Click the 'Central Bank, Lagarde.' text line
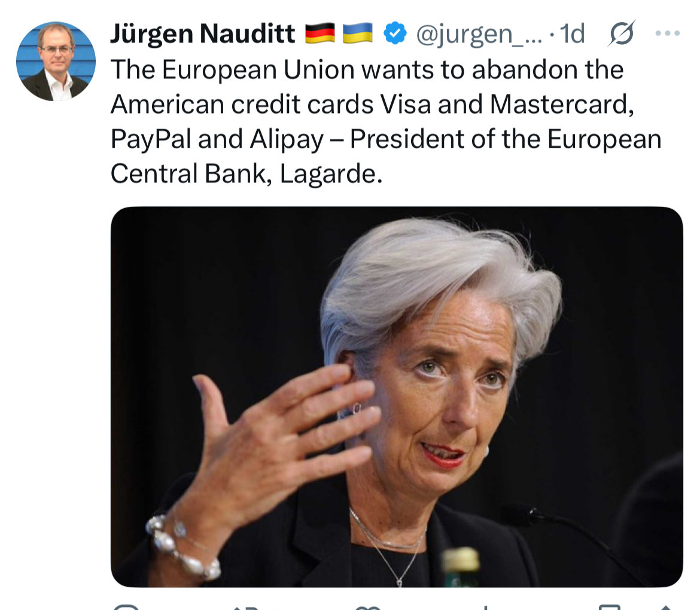This screenshot has height=610, width=700. tap(246, 174)
